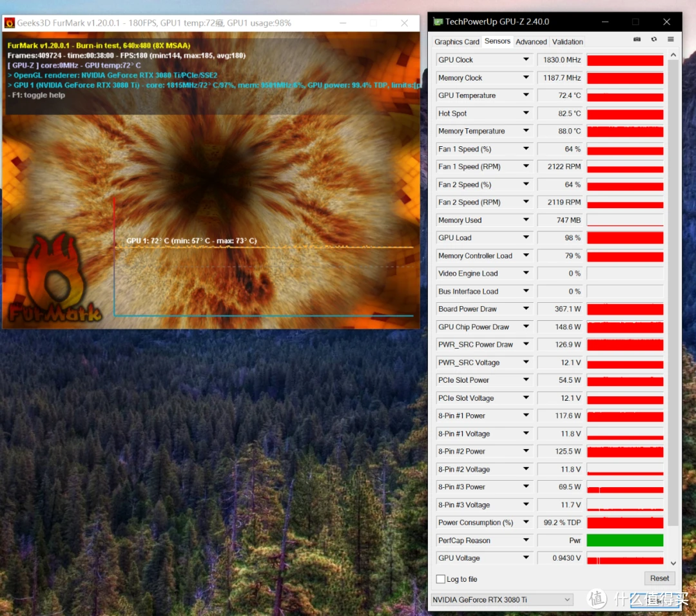Viewport: 696px width, 616px height.
Task: Open the Memory Clock sensor dropdown
Action: pyautogui.click(x=526, y=77)
